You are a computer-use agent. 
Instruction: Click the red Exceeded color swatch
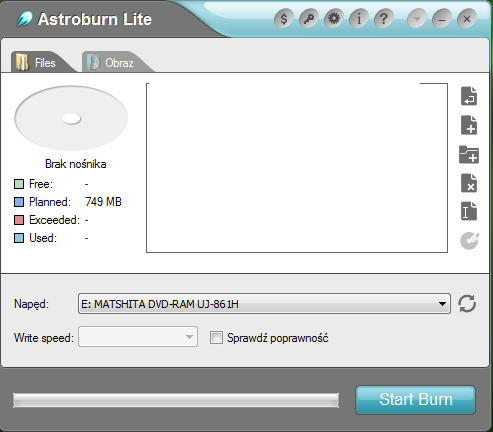[19, 220]
